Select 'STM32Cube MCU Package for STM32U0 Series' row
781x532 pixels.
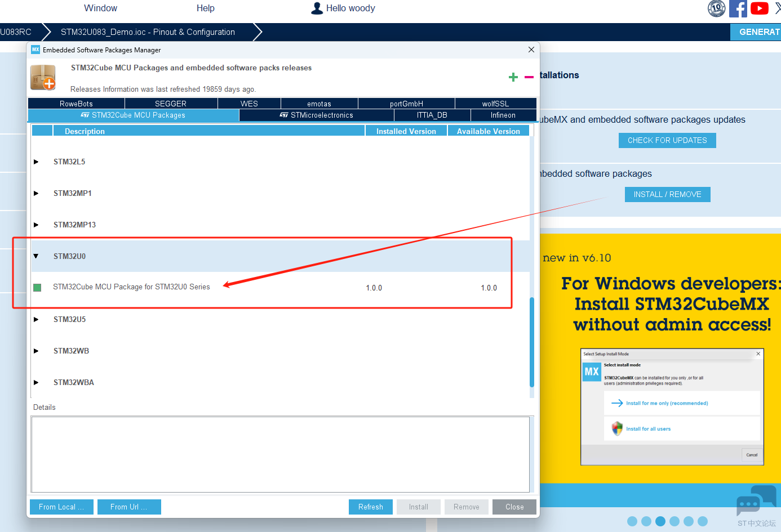coord(280,288)
